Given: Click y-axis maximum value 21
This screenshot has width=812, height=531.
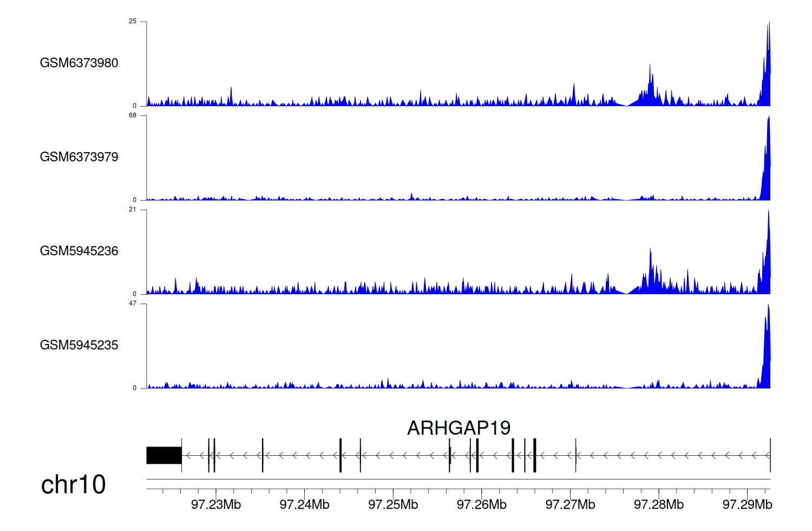Looking at the screenshot, I should pyautogui.click(x=133, y=209).
